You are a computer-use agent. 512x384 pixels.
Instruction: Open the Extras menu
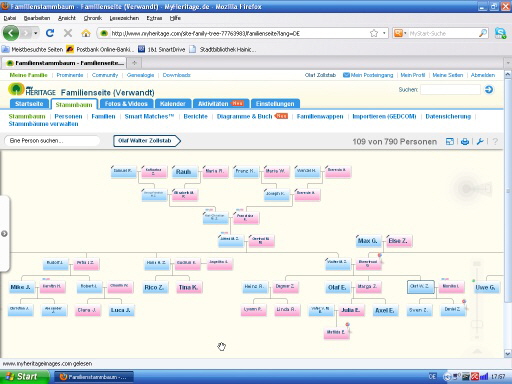coord(154,18)
